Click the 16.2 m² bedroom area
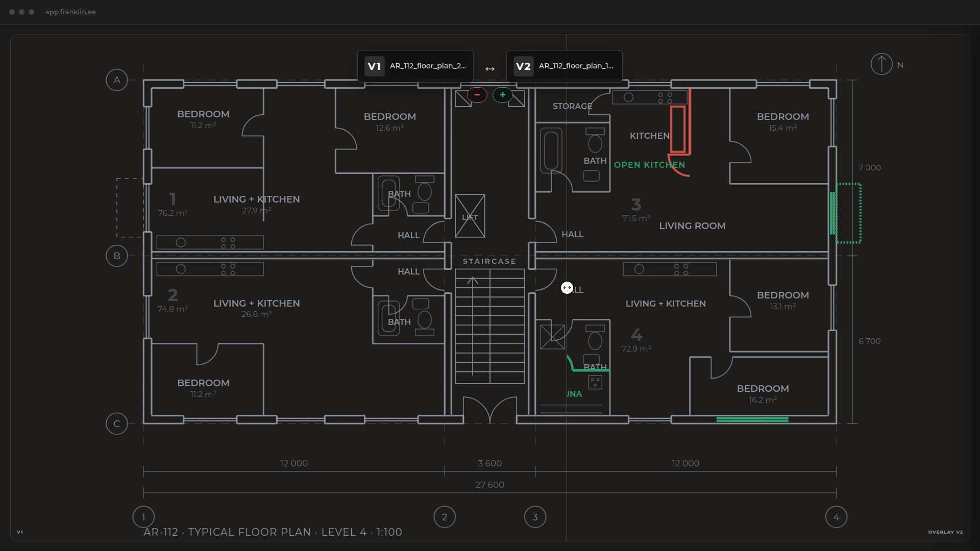980x551 pixels. [x=763, y=400]
